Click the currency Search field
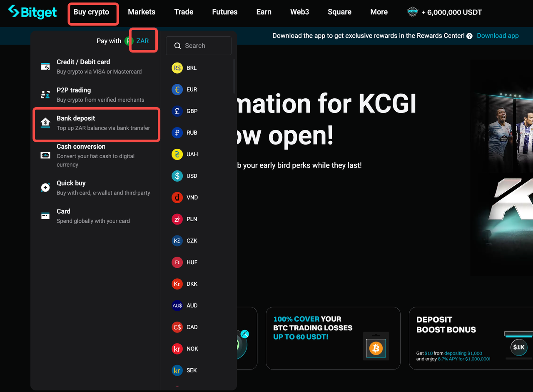This screenshot has width=533, height=392. [x=199, y=46]
